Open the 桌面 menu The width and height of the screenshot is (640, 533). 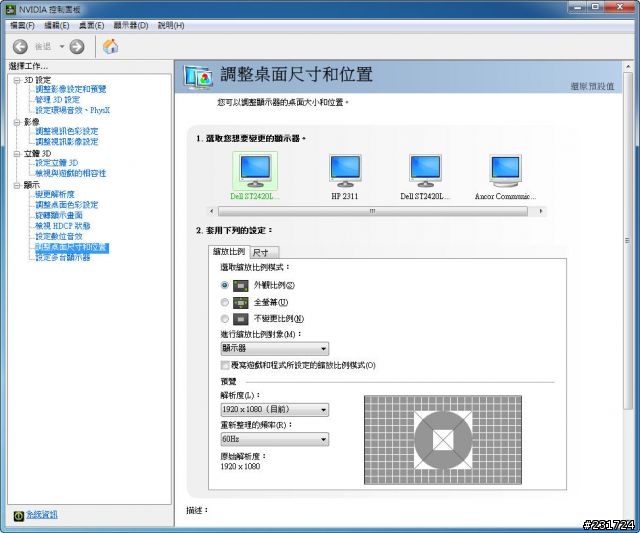pyautogui.click(x=91, y=25)
